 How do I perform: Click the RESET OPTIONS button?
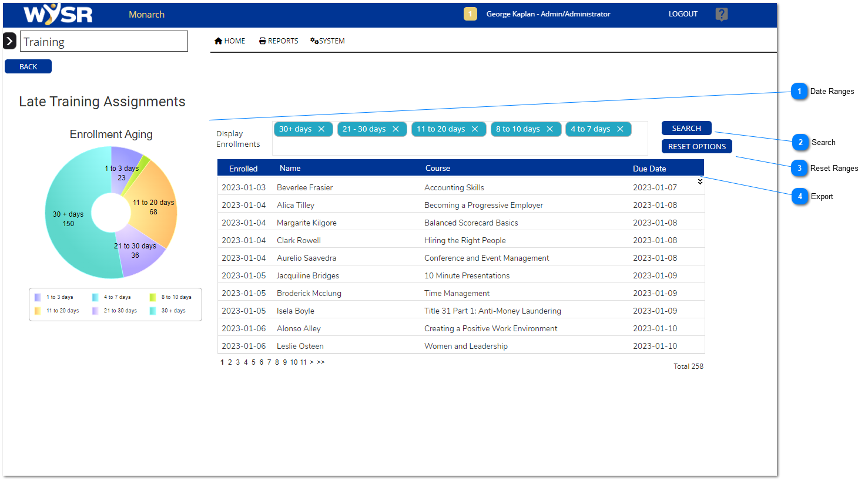(x=696, y=146)
